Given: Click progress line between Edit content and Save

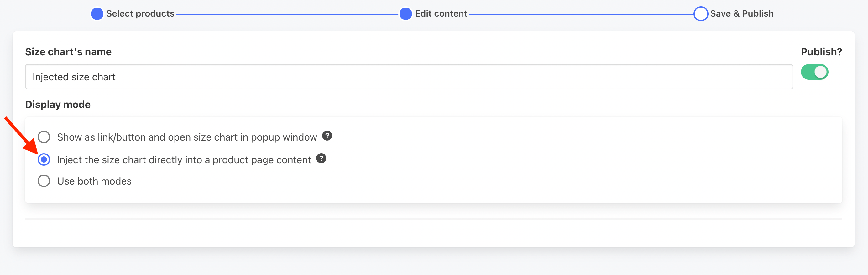Looking at the screenshot, I should tap(581, 14).
